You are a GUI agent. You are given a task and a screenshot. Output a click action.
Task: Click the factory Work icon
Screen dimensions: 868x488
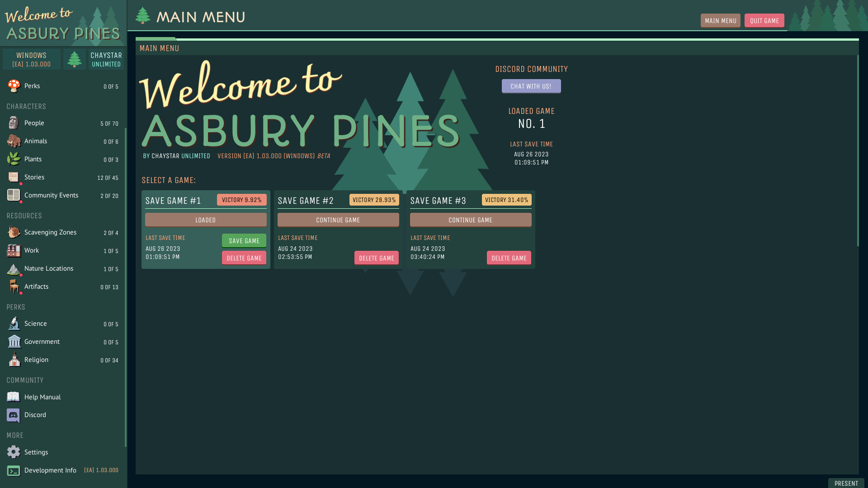(14, 250)
